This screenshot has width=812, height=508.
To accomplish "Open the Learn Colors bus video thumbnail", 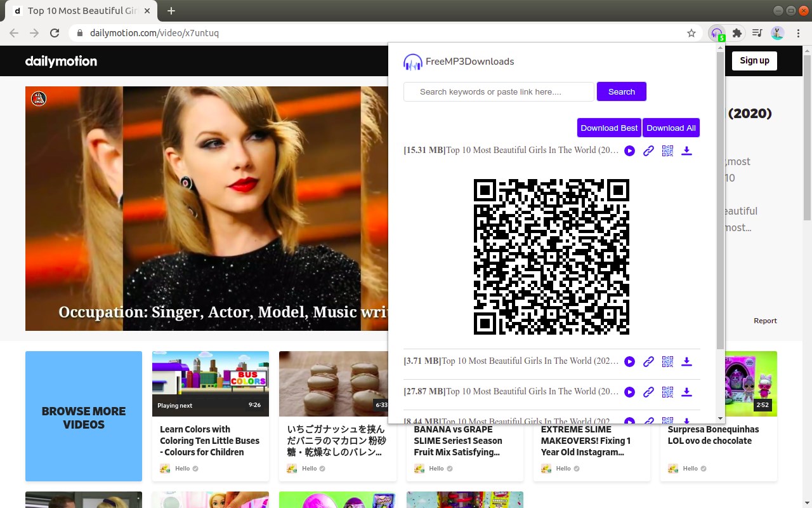I will click(211, 384).
